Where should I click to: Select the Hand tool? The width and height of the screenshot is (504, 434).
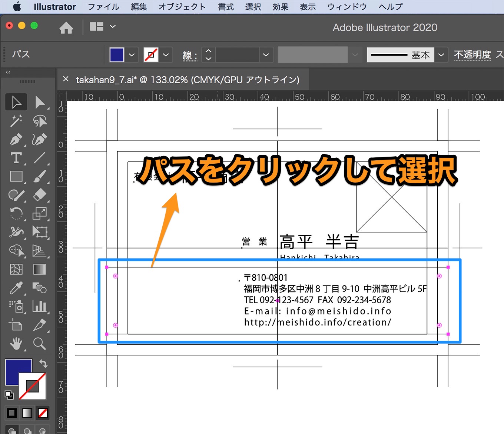pos(16,344)
